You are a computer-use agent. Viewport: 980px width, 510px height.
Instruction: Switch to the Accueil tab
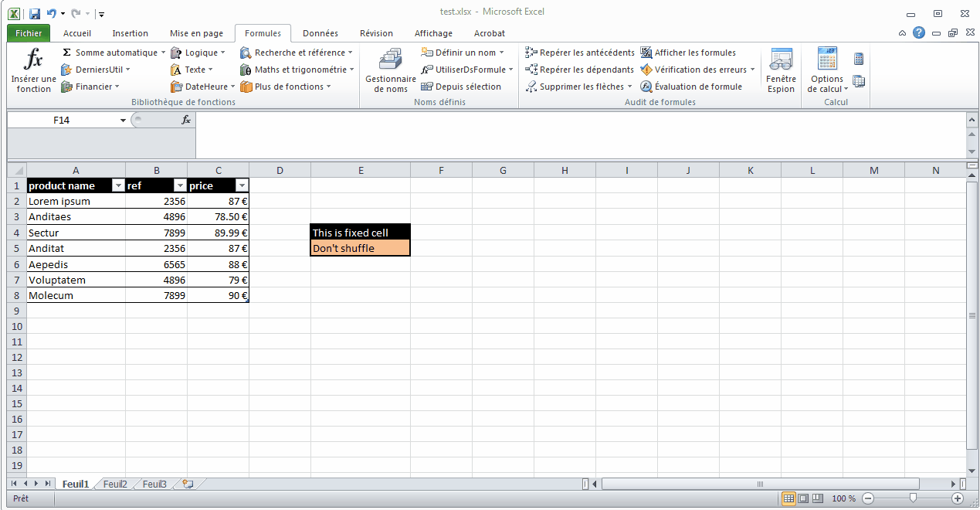[x=77, y=33]
